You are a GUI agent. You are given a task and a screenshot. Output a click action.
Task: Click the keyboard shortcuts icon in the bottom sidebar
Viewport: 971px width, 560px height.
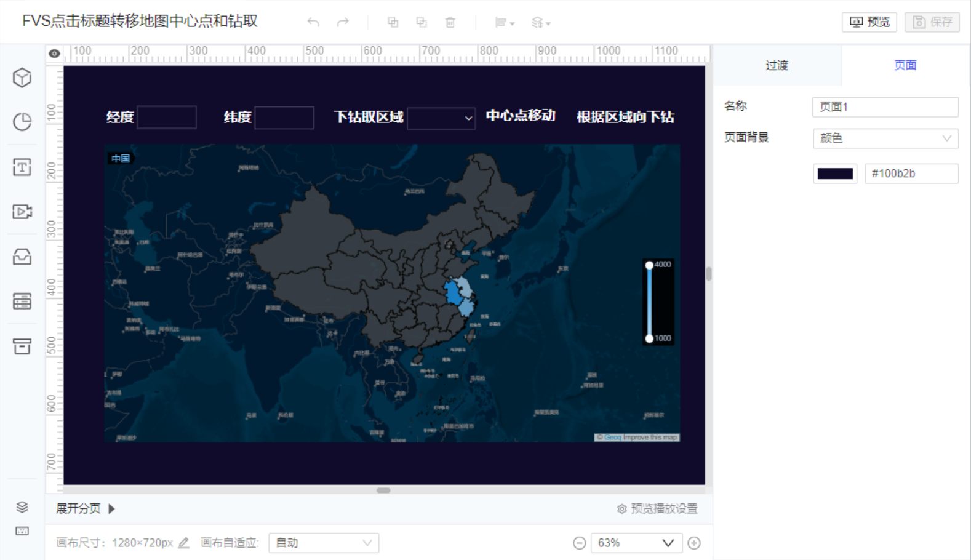[22, 531]
